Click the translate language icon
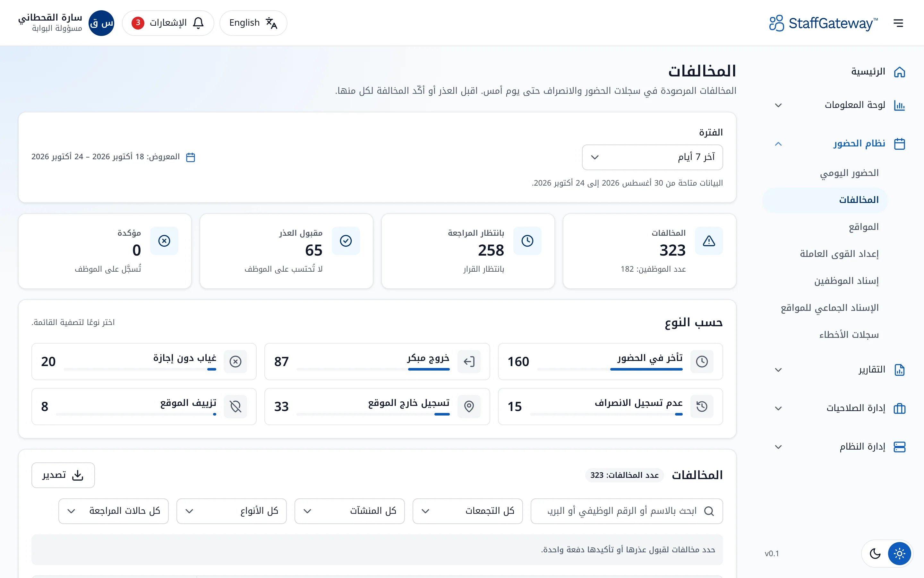The height and width of the screenshot is (578, 924). [x=271, y=23]
